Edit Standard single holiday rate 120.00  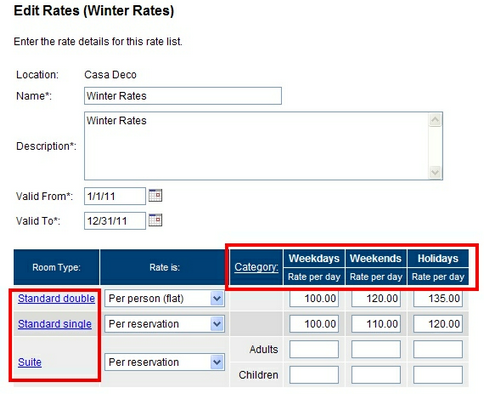[438, 324]
